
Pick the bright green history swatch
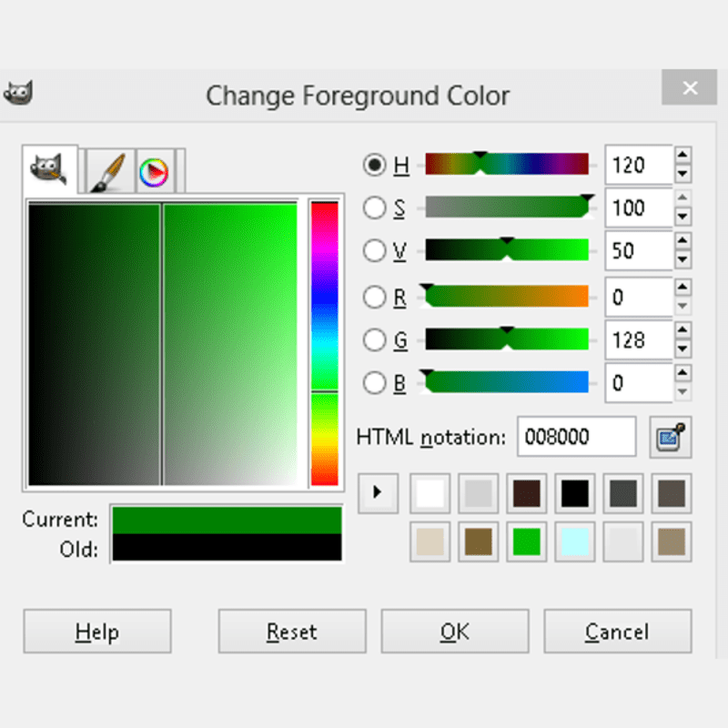click(x=525, y=542)
